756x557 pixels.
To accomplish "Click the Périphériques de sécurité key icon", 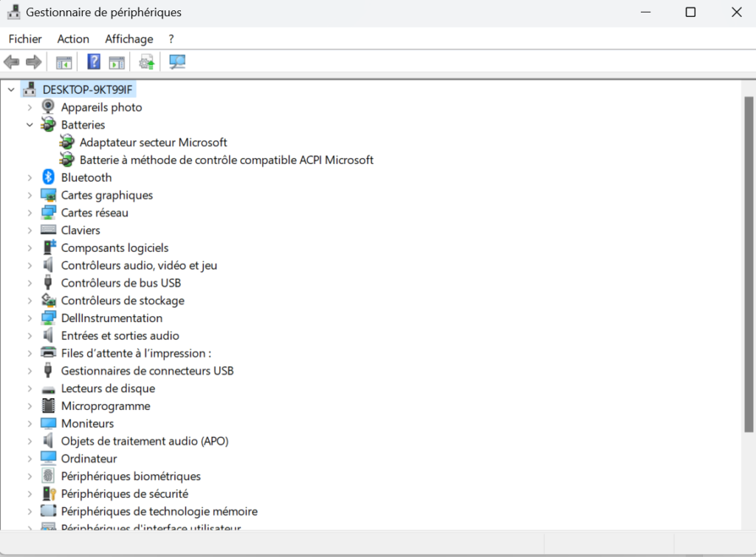I will pyautogui.click(x=49, y=493).
